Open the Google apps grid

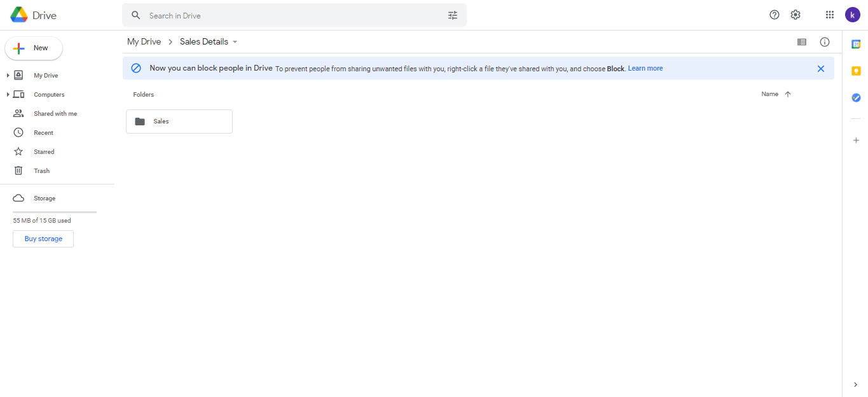tap(829, 15)
